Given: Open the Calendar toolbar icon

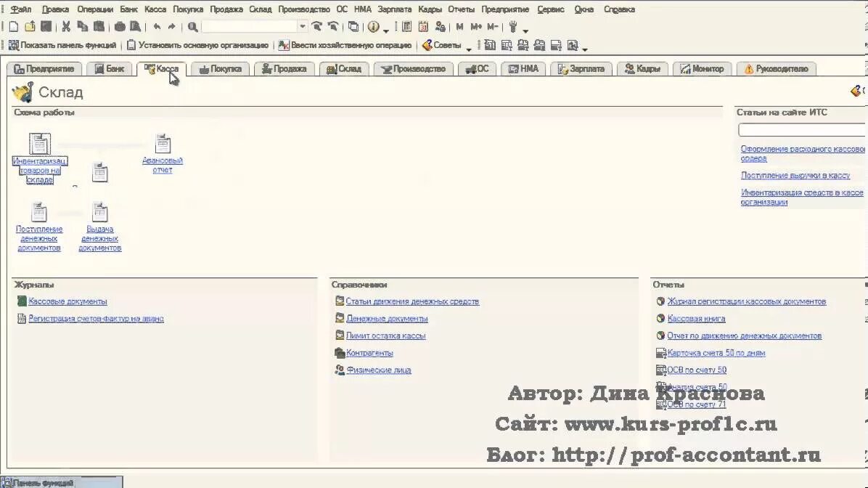Looking at the screenshot, I should coord(424,27).
